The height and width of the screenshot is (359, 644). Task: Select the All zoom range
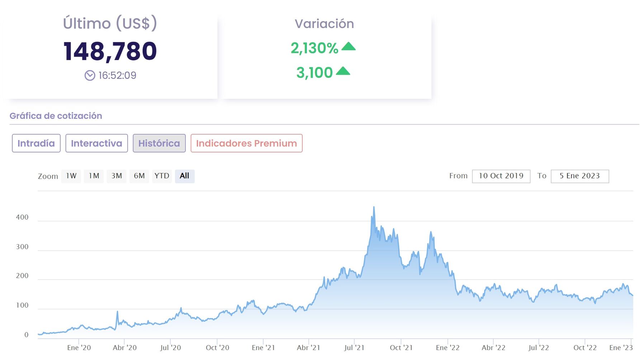coord(184,176)
